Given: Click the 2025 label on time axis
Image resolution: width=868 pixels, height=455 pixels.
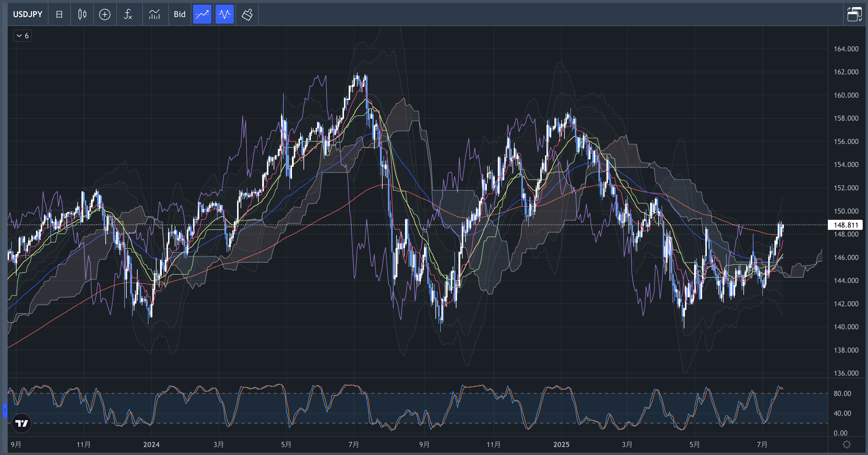Looking at the screenshot, I should [561, 445].
